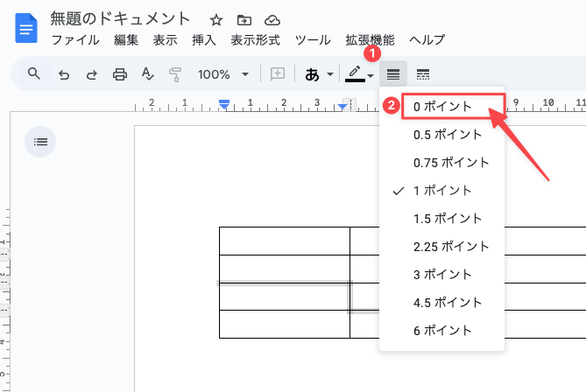Image resolution: width=586 pixels, height=392 pixels.
Task: Print the document with printer icon
Action: tap(120, 74)
